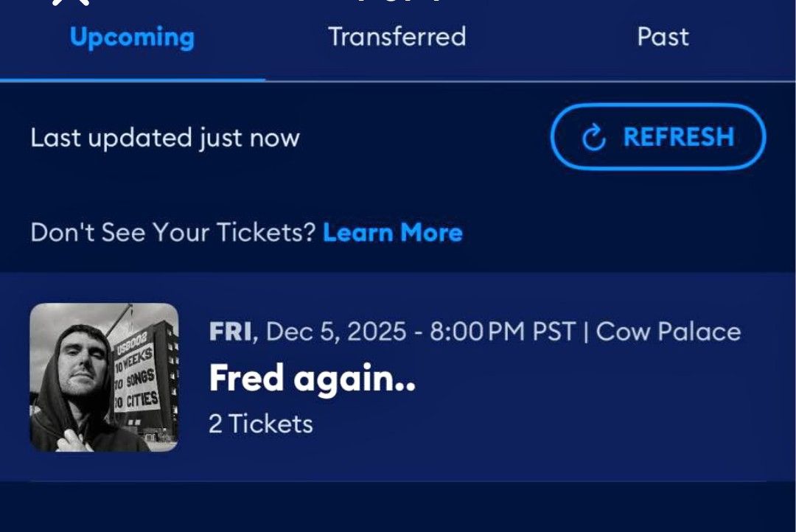The width and height of the screenshot is (796, 532).
Task: Click the Don't See Your Tickets text
Action: click(x=171, y=233)
